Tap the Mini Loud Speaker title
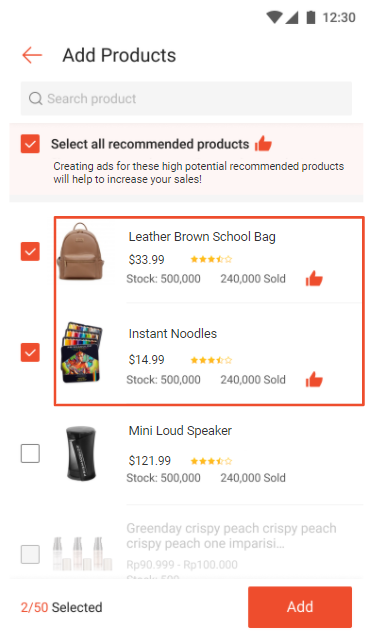The width and height of the screenshot is (377, 644). point(180,430)
